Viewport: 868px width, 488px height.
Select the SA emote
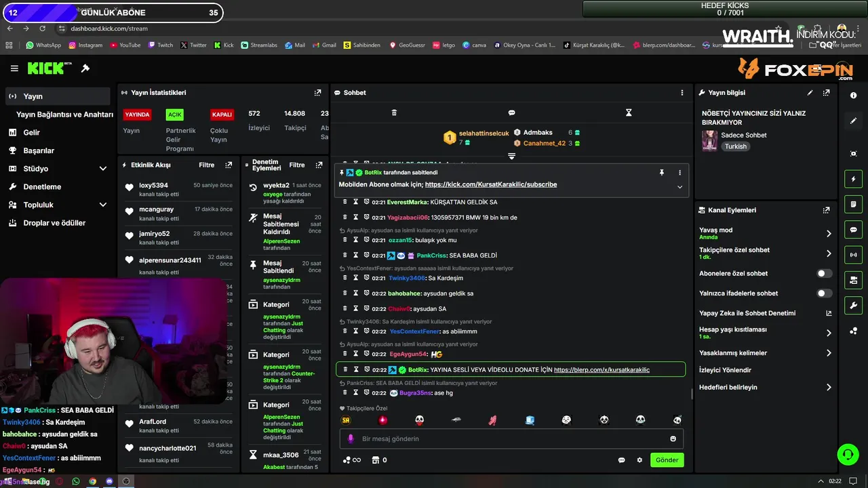point(346,420)
